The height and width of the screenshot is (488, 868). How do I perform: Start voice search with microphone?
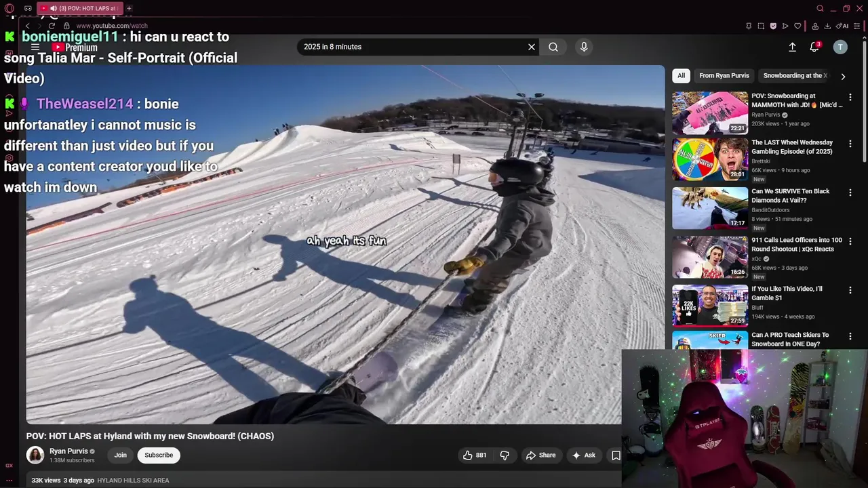click(x=584, y=47)
